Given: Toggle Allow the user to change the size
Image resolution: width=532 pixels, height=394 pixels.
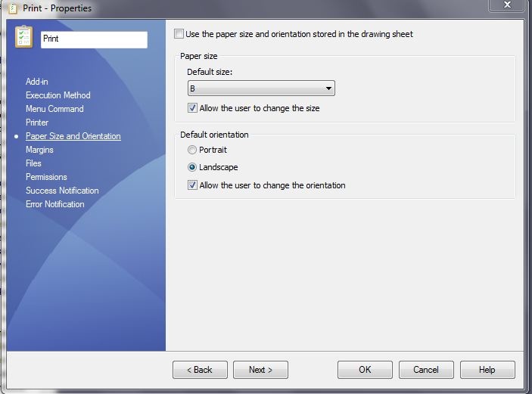Looking at the screenshot, I should (192, 108).
